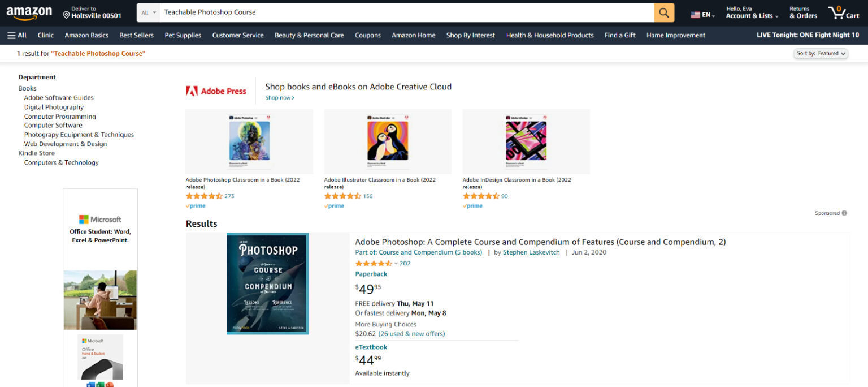Open the Amazon home page via logo

coord(29,12)
